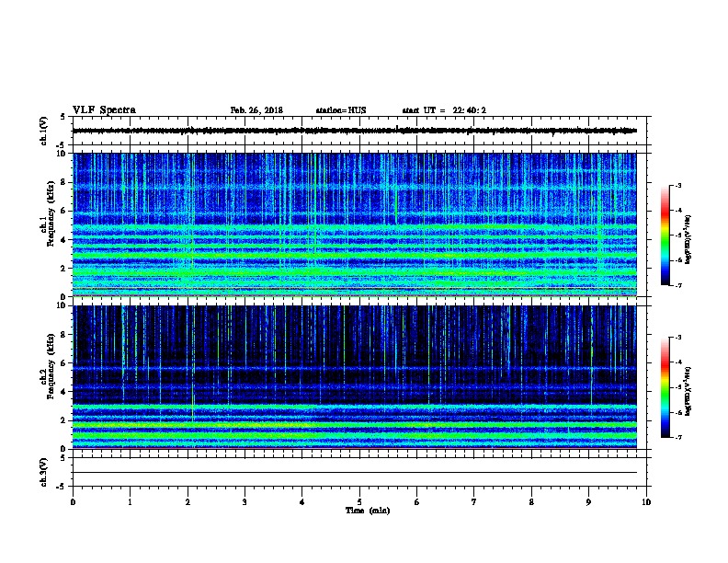The image size is (728, 563).
Task: Click the time axis tick label "10"
Action: pyautogui.click(x=646, y=502)
